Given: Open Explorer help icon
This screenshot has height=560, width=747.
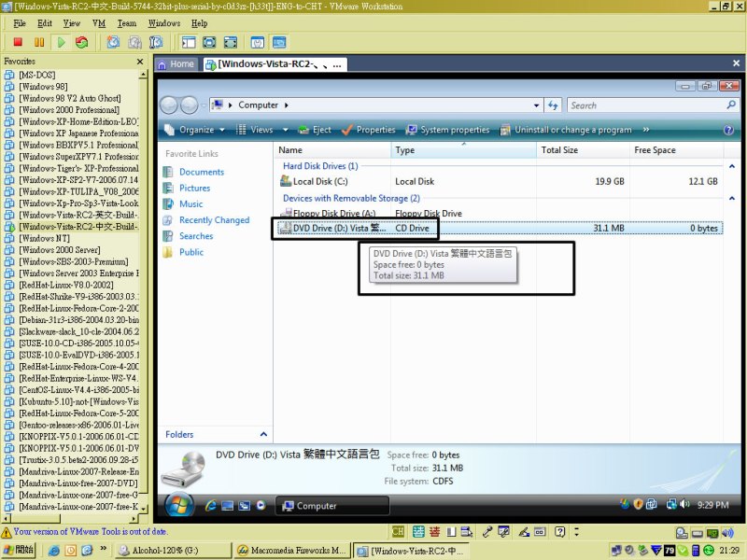Looking at the screenshot, I should 728,130.
